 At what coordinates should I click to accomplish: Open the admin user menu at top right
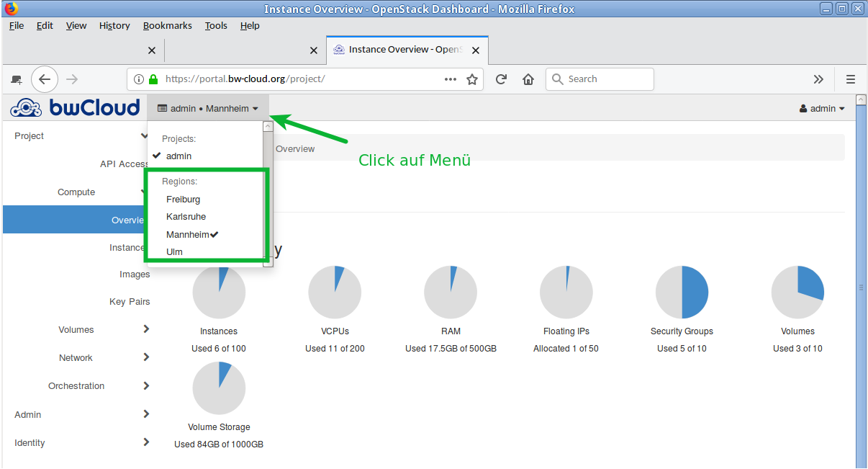822,109
